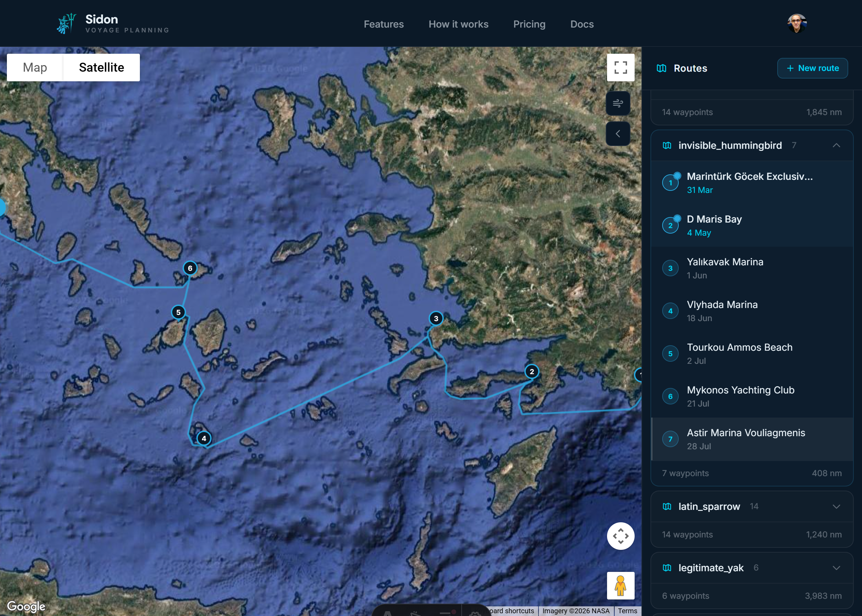The image size is (862, 616).
Task: Toggle completion dot on Marintürk Göcek waypoint
Action: pos(677,175)
